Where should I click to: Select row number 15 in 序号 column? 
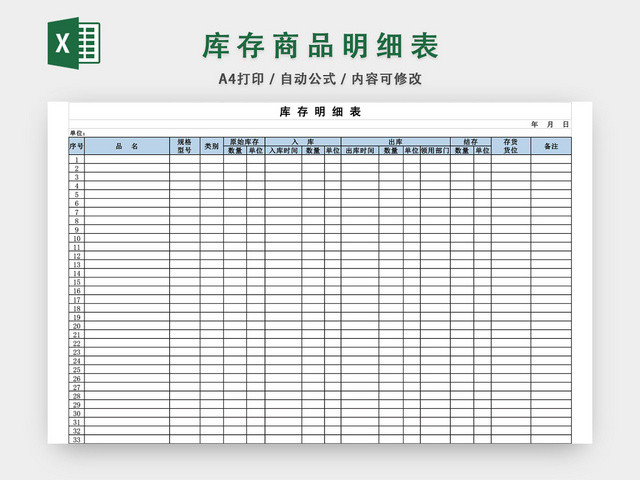(76, 282)
